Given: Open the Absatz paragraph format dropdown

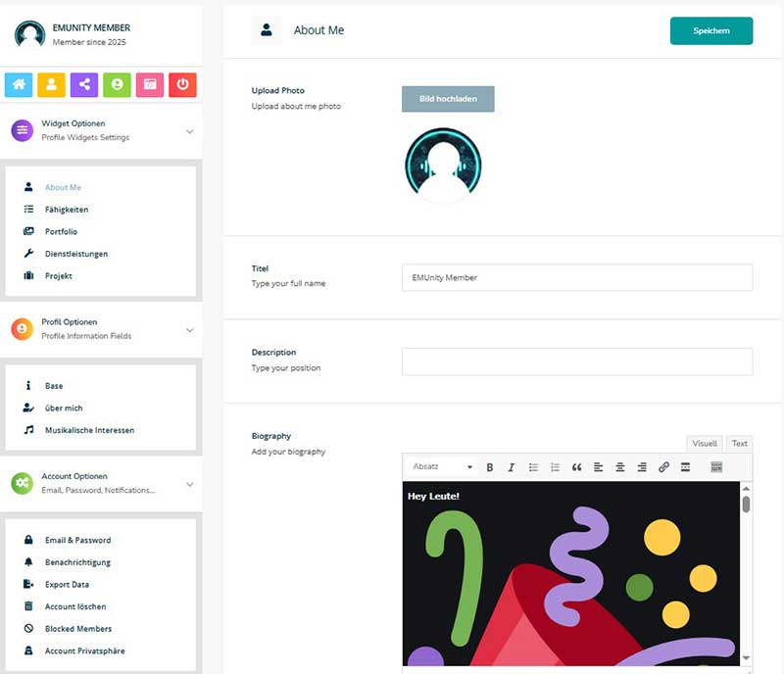Looking at the screenshot, I should click(x=442, y=467).
